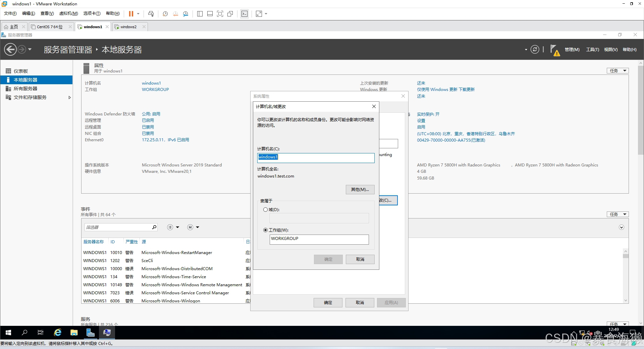Screen dimensions: 644x349
Task: Click 取消 in the 计算机名/域更改 dialog
Action: click(x=360, y=259)
